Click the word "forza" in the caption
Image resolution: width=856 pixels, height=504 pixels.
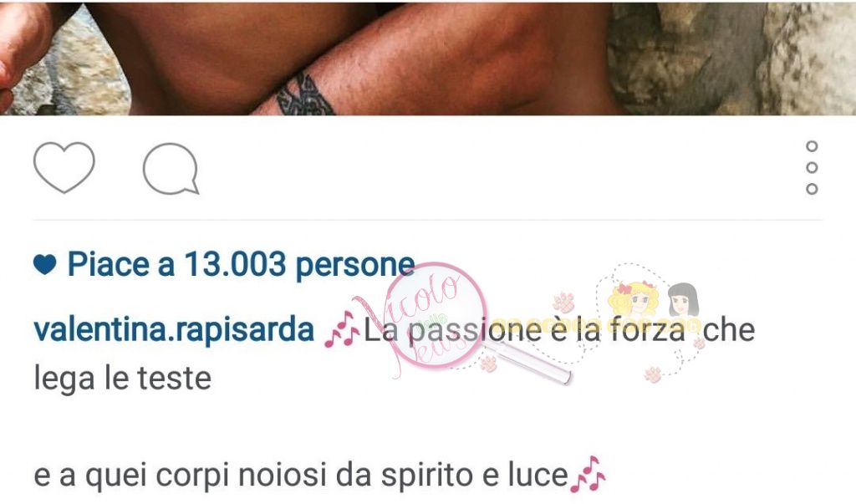(x=647, y=330)
